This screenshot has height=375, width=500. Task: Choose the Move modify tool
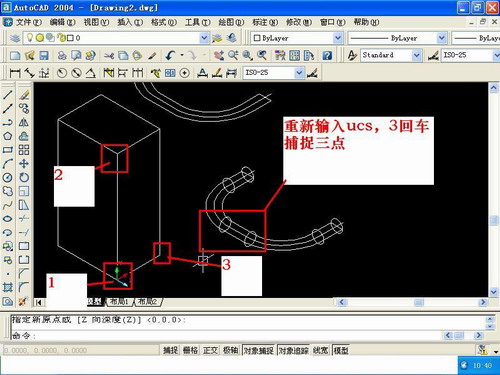pos(24,164)
